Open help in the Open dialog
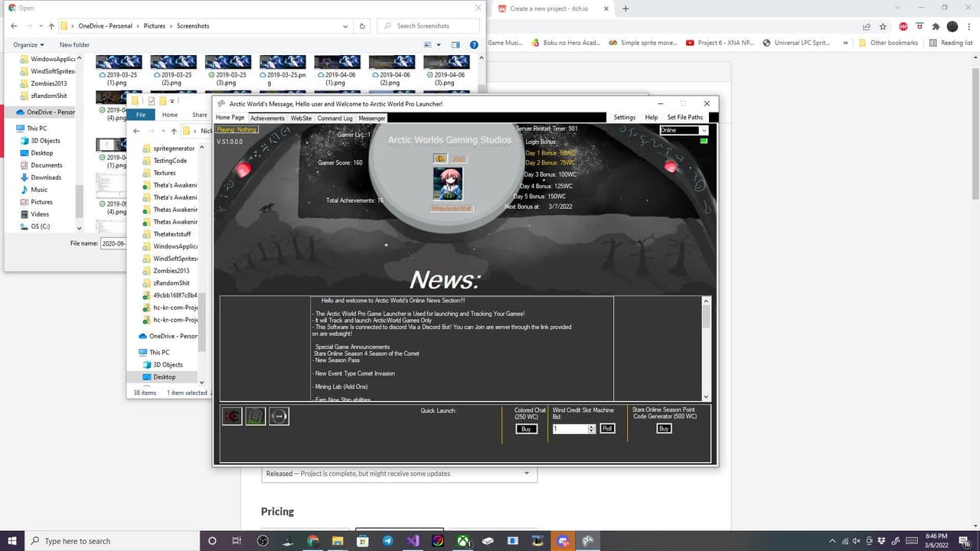The width and height of the screenshot is (980, 551). click(474, 45)
